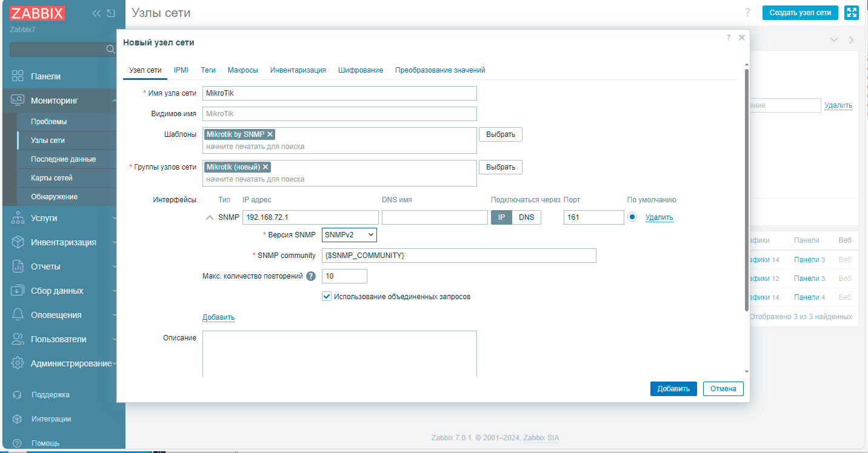Viewport: 868px width, 453px height.
Task: Remove Mikrotik (новый) host group tag
Action: [x=265, y=167]
